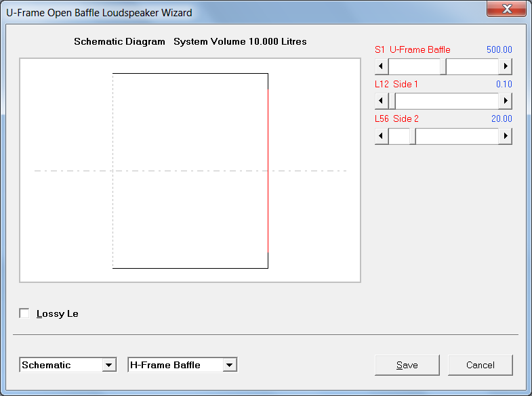Open the H-Frame Baffle type dropdown
The image size is (532, 396).
[229, 365]
